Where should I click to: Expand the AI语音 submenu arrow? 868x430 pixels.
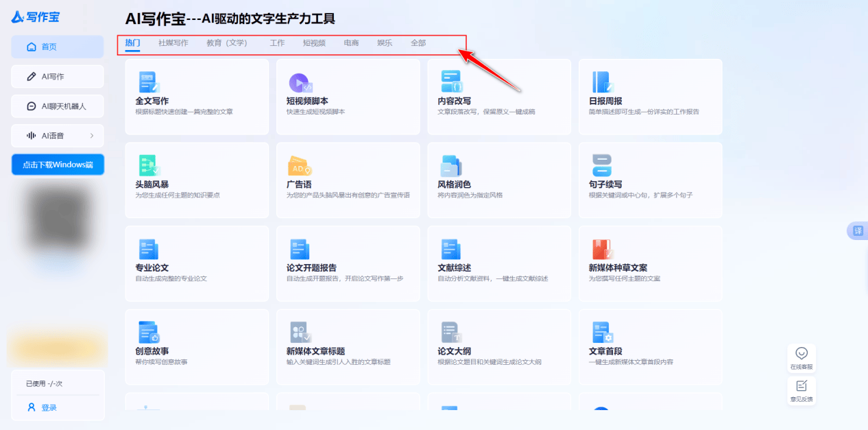pyautogui.click(x=92, y=136)
